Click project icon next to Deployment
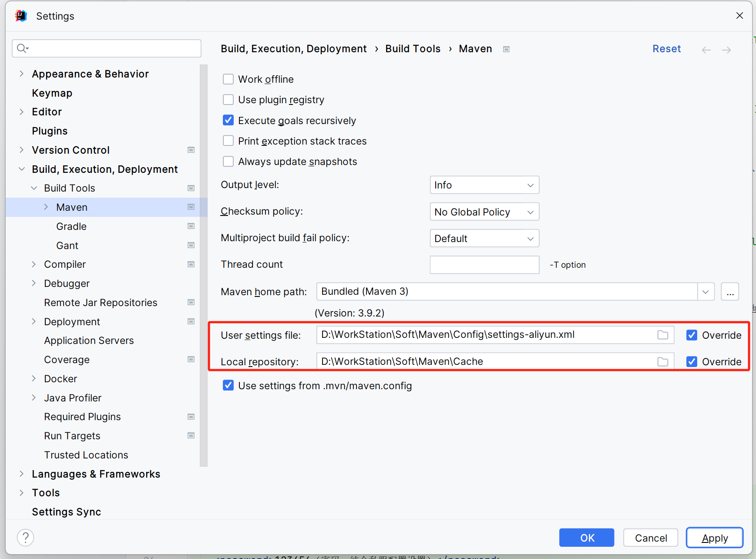The width and height of the screenshot is (756, 559). 191,321
